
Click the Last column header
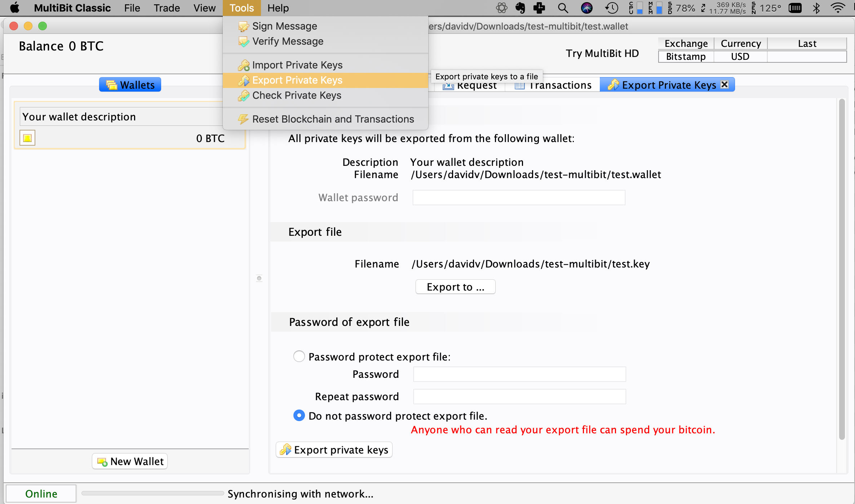click(807, 44)
